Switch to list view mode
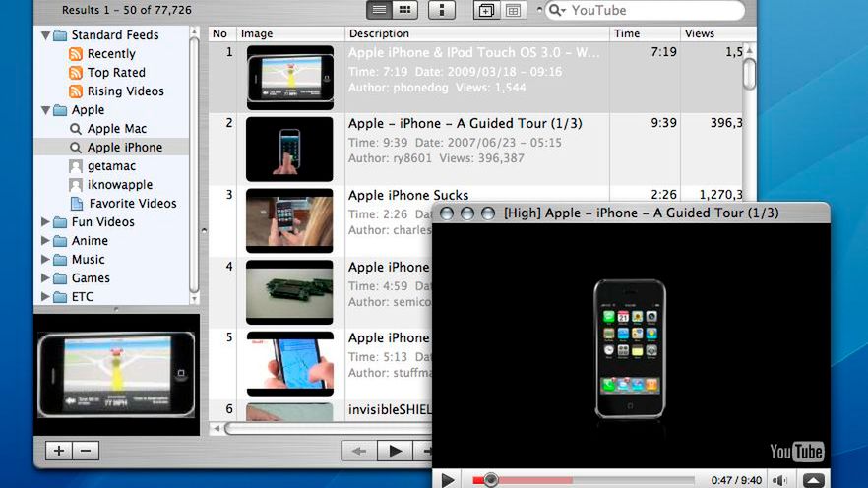The width and height of the screenshot is (868, 488). tap(379, 10)
